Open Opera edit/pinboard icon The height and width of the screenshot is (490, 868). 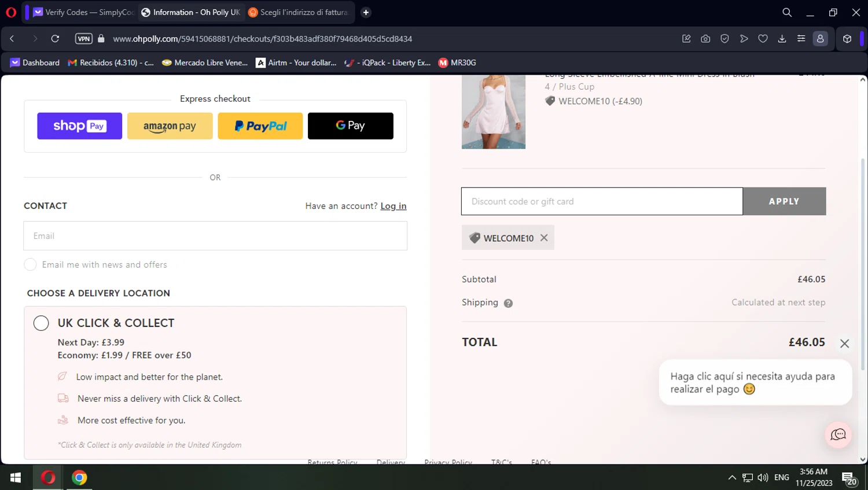coord(686,39)
